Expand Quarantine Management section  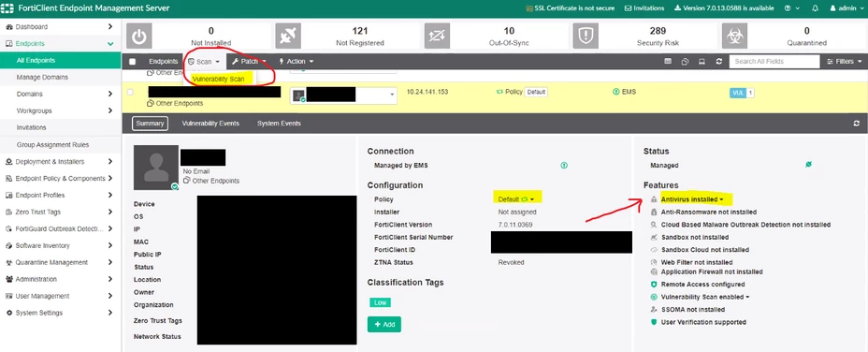click(60, 262)
